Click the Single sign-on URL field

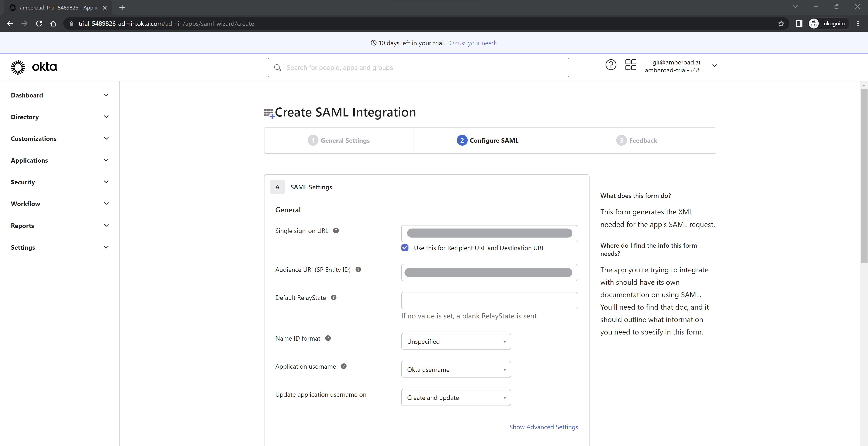[x=489, y=233]
